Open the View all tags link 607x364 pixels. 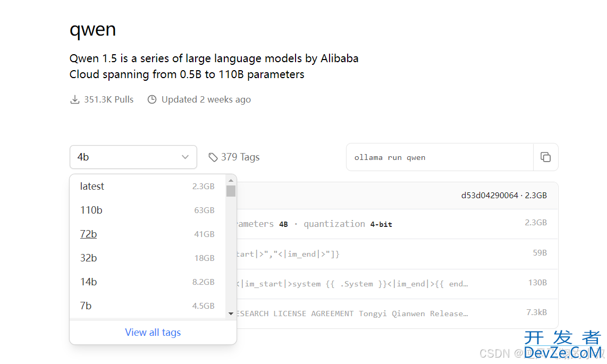point(153,332)
